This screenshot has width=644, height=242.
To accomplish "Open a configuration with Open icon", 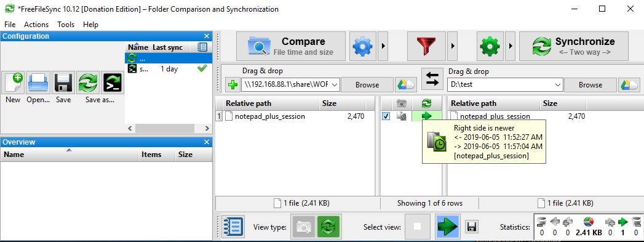I will (39, 83).
